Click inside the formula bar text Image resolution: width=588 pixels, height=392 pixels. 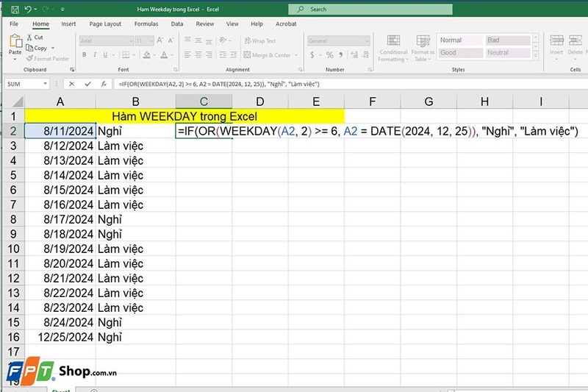pyautogui.click(x=219, y=84)
